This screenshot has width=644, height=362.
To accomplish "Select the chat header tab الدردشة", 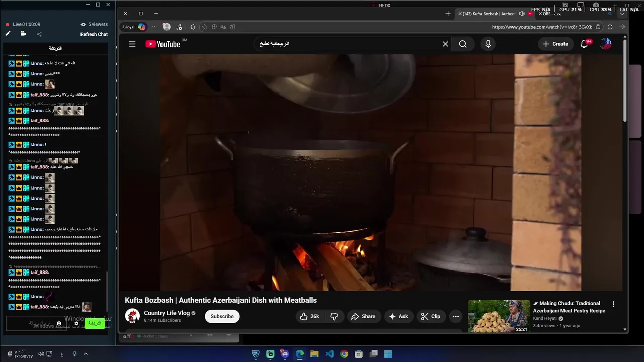I will pyautogui.click(x=55, y=48).
